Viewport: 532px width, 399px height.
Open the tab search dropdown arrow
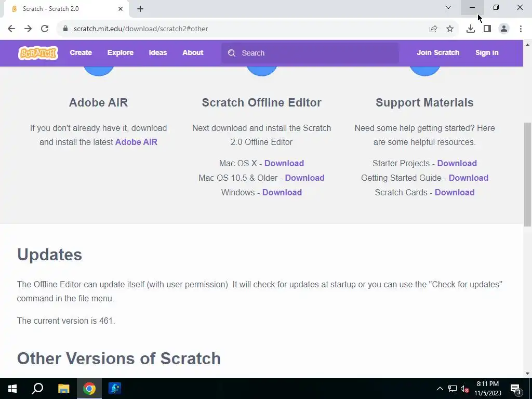(448, 7)
